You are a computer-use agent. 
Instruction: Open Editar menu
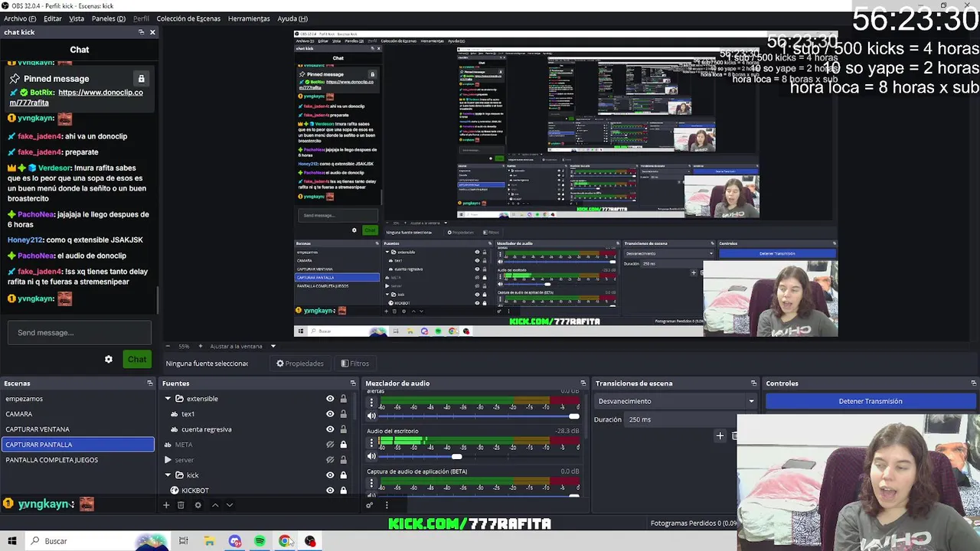pyautogui.click(x=53, y=18)
